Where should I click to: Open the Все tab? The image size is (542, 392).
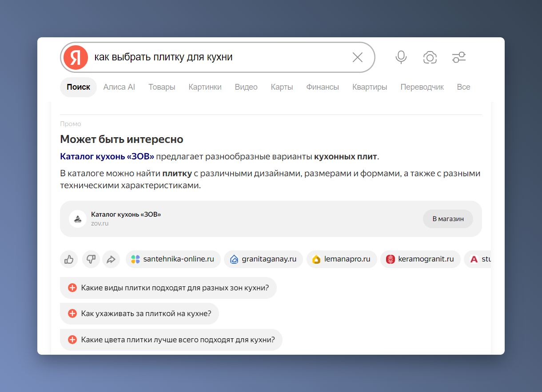pyautogui.click(x=463, y=87)
